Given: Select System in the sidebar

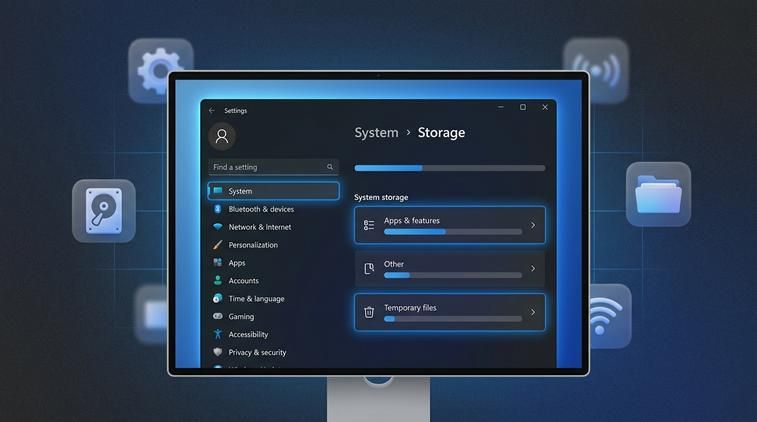Looking at the screenshot, I should click(x=274, y=191).
